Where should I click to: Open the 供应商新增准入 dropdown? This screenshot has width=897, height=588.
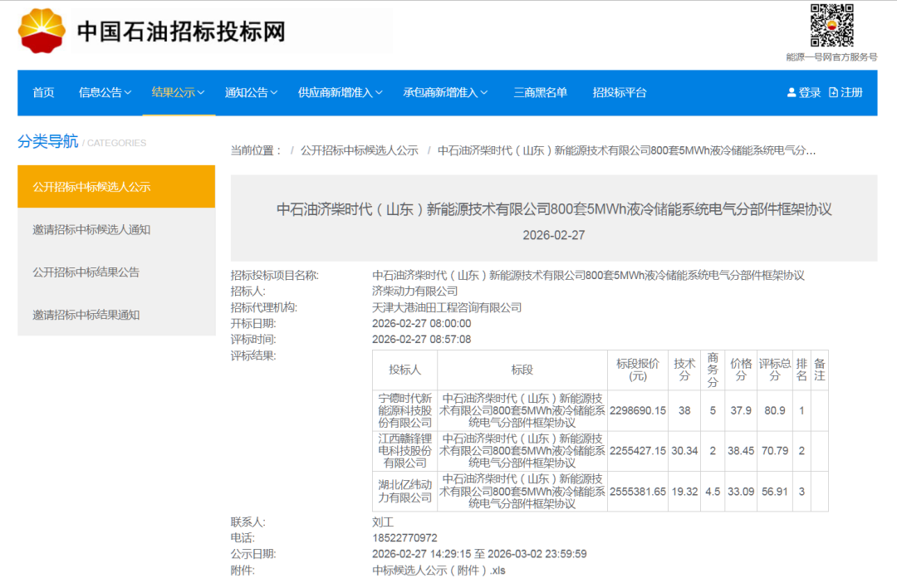click(x=340, y=92)
